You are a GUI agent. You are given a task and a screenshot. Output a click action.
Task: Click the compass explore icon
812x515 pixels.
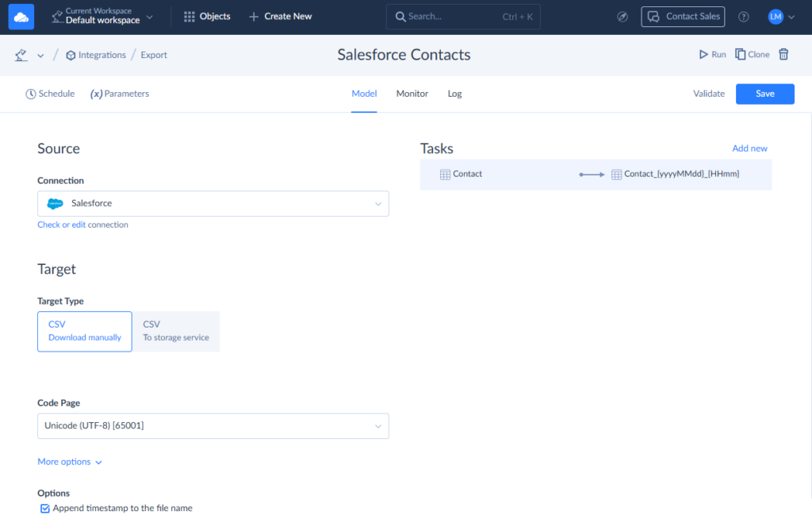pos(622,17)
